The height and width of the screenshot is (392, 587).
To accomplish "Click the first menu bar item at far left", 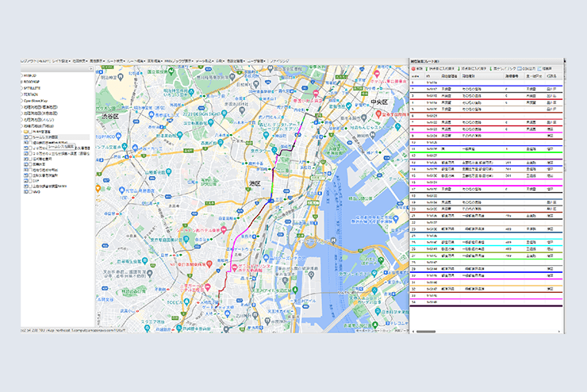I will pos(36,60).
